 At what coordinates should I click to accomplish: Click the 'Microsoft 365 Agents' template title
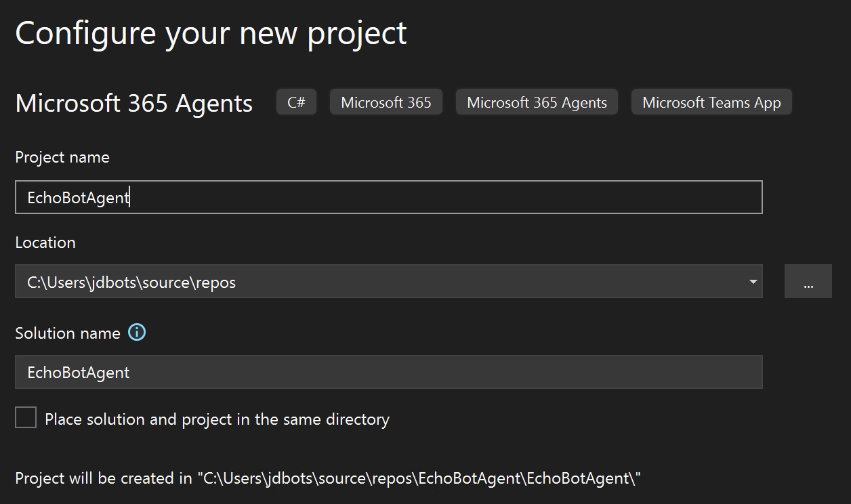pos(134,104)
